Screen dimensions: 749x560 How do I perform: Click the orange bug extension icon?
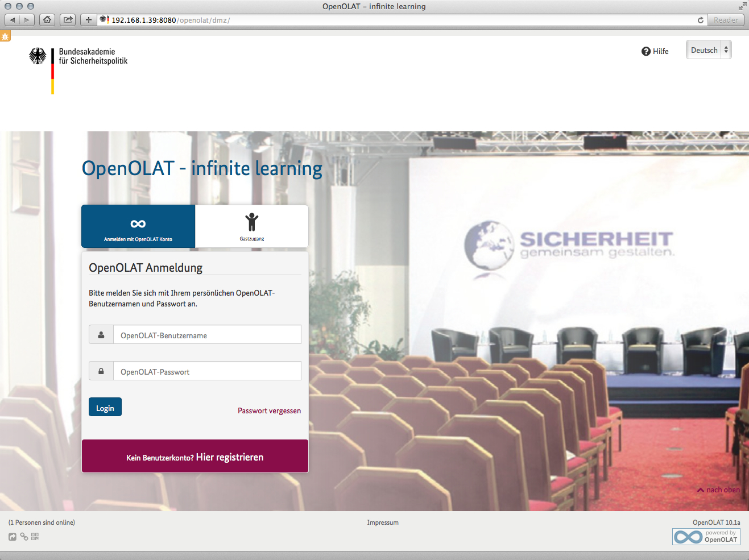pos(5,36)
